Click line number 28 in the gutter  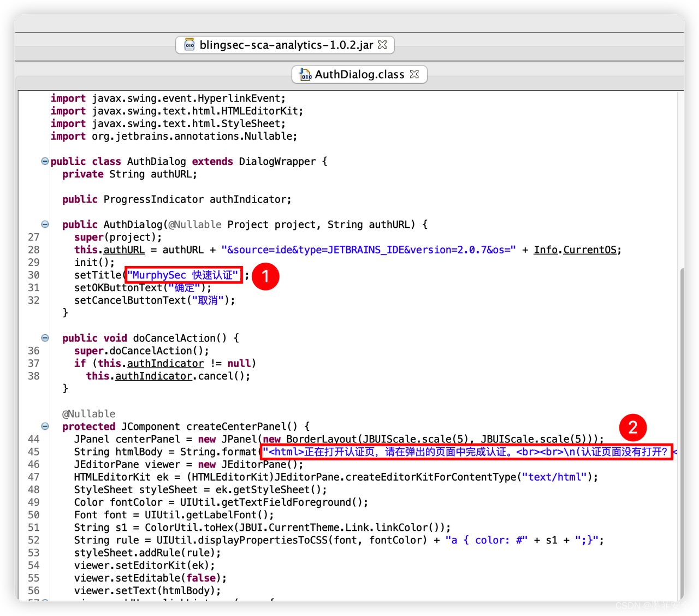34,250
